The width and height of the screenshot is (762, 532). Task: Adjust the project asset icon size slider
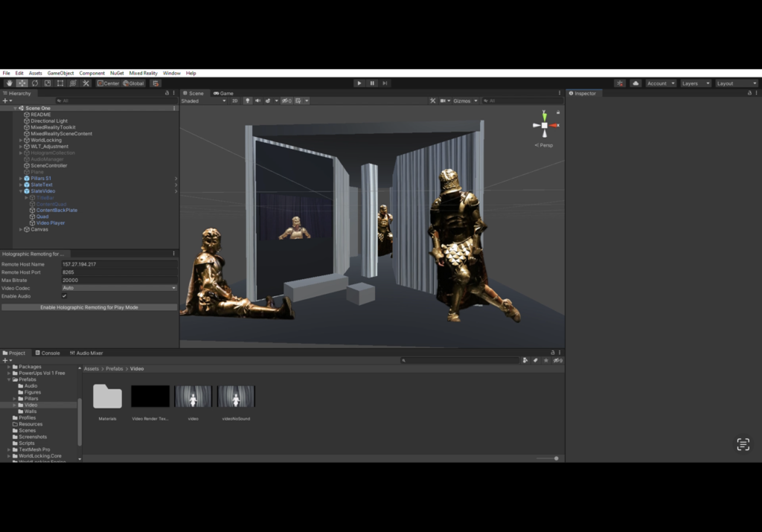click(555, 458)
